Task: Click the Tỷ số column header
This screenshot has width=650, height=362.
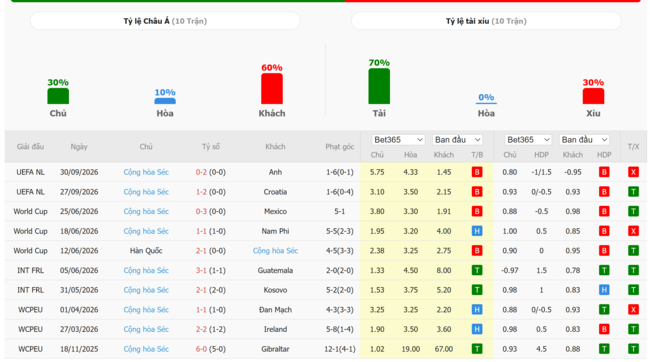Action: pos(211,146)
